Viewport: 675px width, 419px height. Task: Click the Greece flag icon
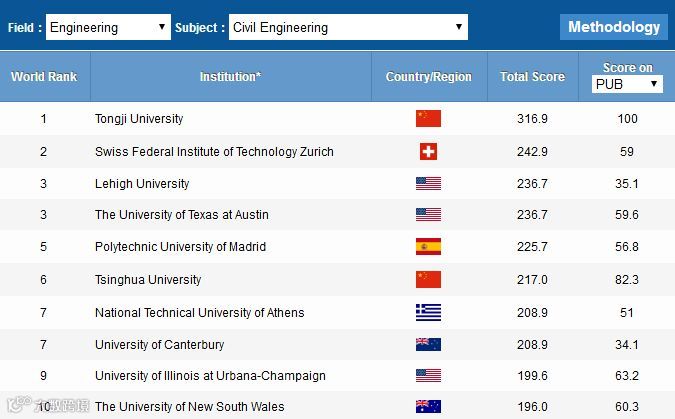pyautogui.click(x=428, y=313)
